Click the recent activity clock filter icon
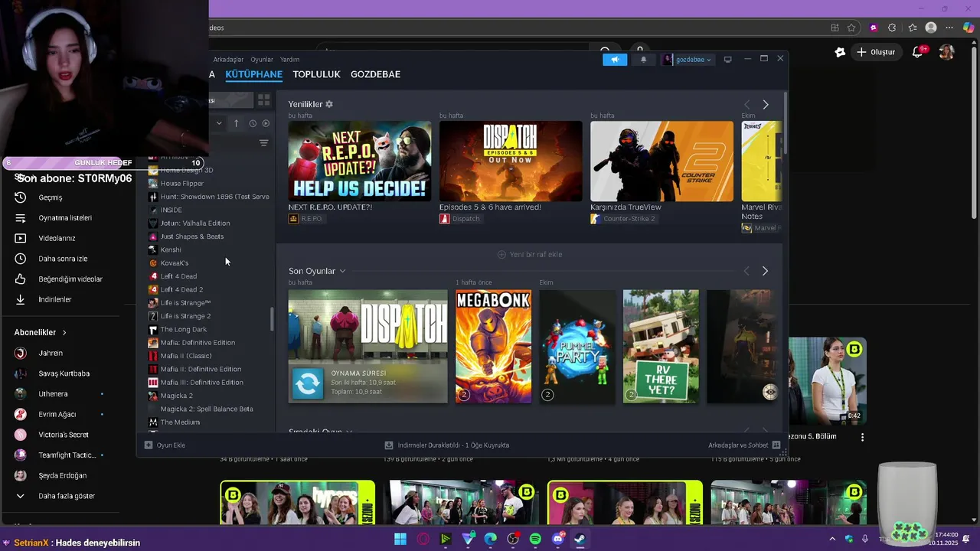This screenshot has width=980, height=551. coord(252,123)
